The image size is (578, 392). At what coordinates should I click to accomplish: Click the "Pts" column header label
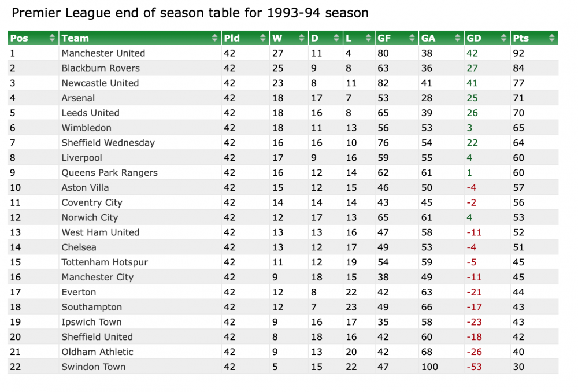click(x=521, y=38)
